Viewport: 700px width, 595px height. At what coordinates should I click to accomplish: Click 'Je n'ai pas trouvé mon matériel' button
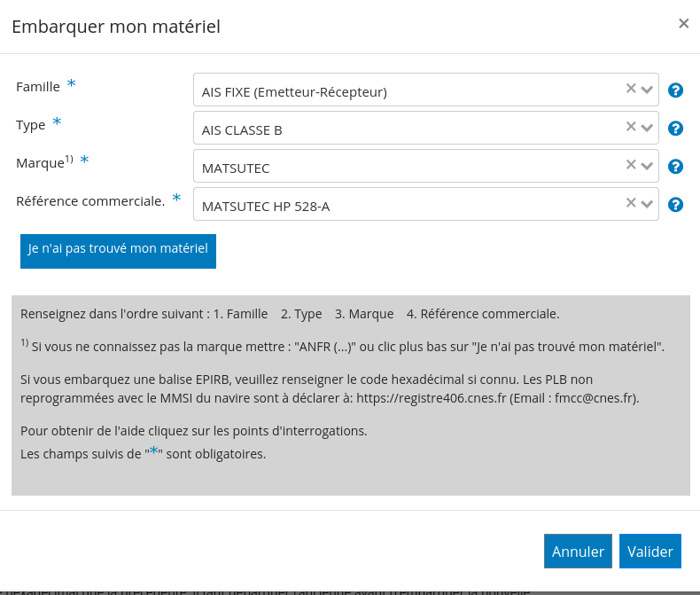coord(118,251)
